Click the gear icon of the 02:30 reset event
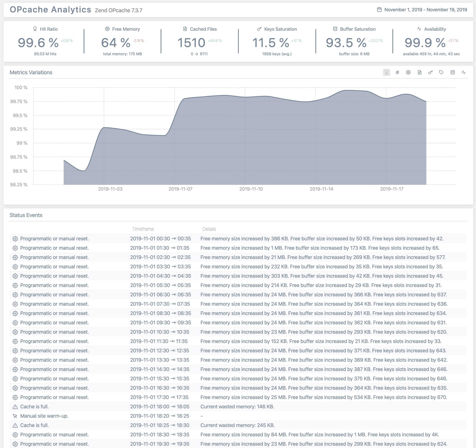Viewport: 476px width, 448px height. pyautogui.click(x=15, y=257)
